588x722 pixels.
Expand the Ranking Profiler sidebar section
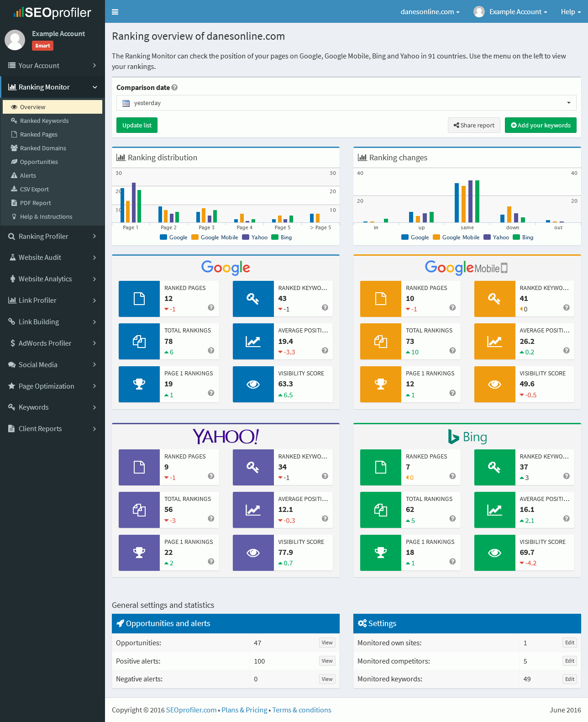(52, 236)
